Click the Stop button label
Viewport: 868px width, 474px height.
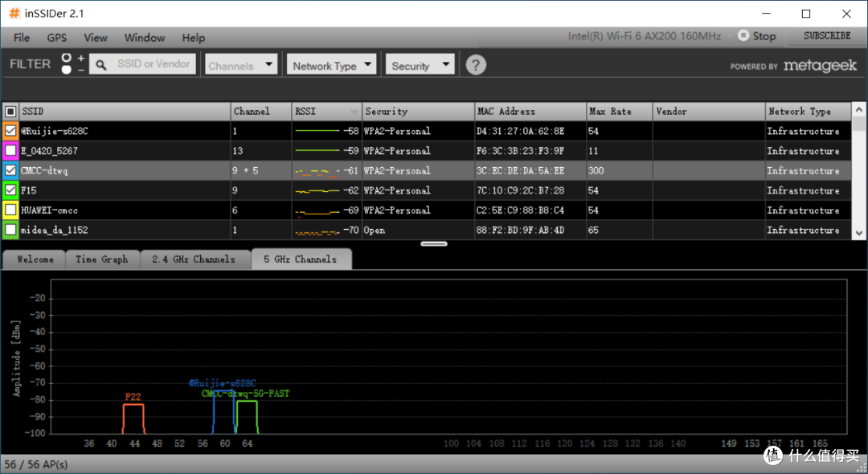coord(764,36)
